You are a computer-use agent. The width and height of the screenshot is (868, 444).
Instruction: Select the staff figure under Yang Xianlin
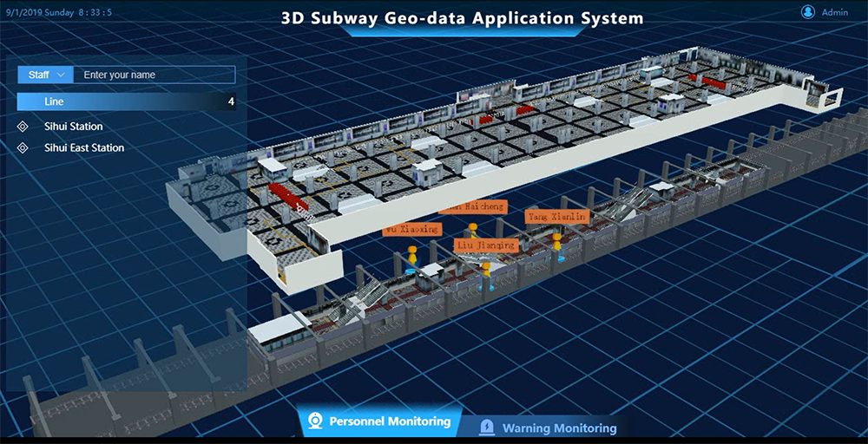[x=556, y=246]
